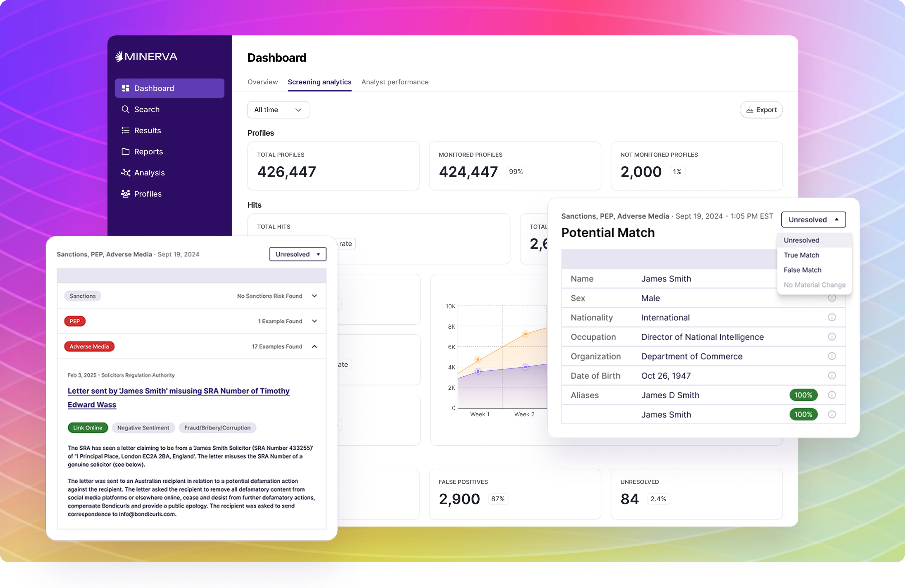This screenshot has height=588, width=905.
Task: Open the Analyst performance tab
Action: tap(395, 82)
